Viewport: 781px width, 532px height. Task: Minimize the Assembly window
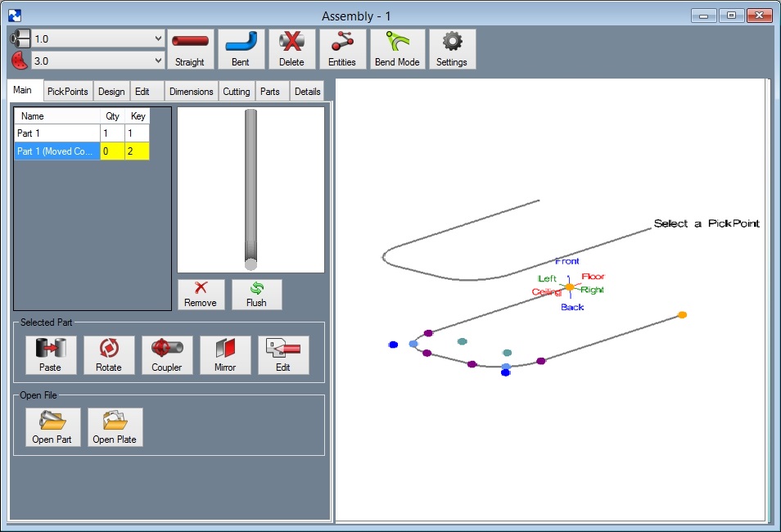(x=704, y=16)
